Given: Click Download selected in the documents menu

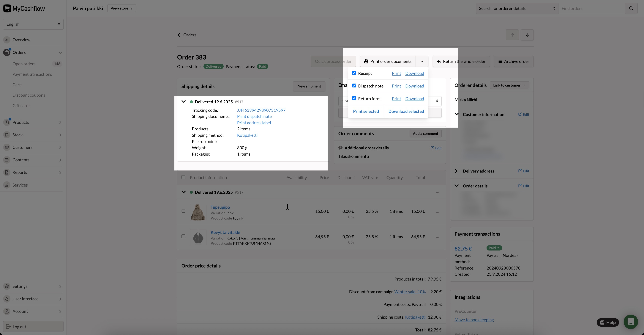Looking at the screenshot, I should coord(406,111).
